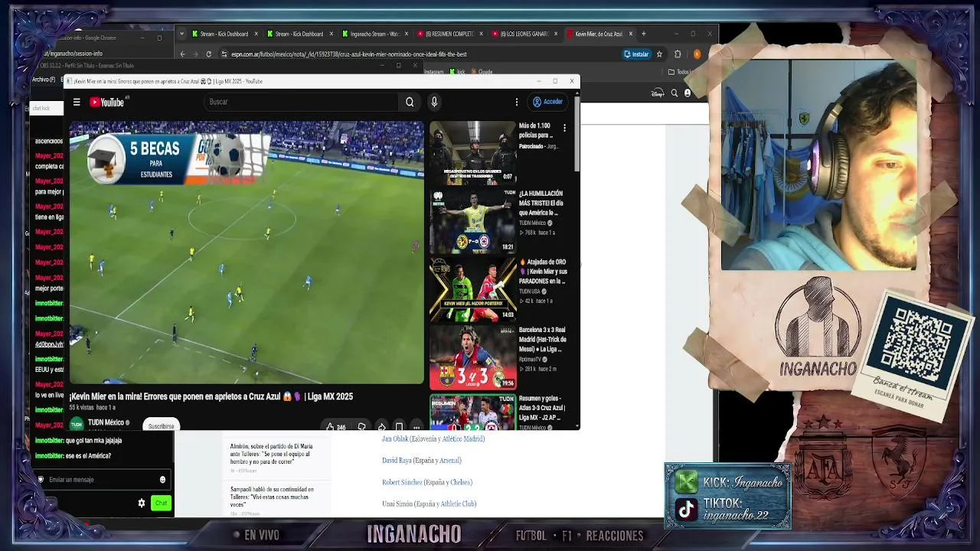Image resolution: width=980 pixels, height=551 pixels.
Task: Close the 'Inganacho Stream' tab
Action: (406, 34)
